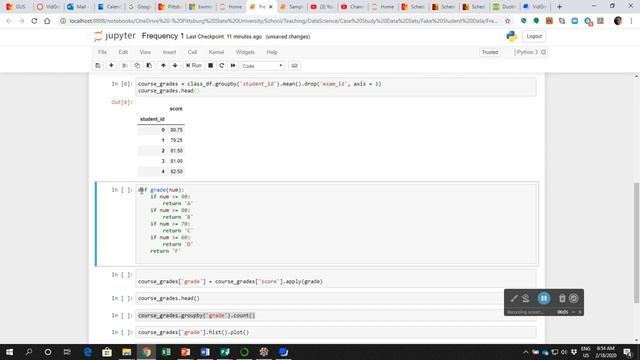640x360 pixels.
Task: Open Excel from the taskbar
Action: click(x=166, y=352)
